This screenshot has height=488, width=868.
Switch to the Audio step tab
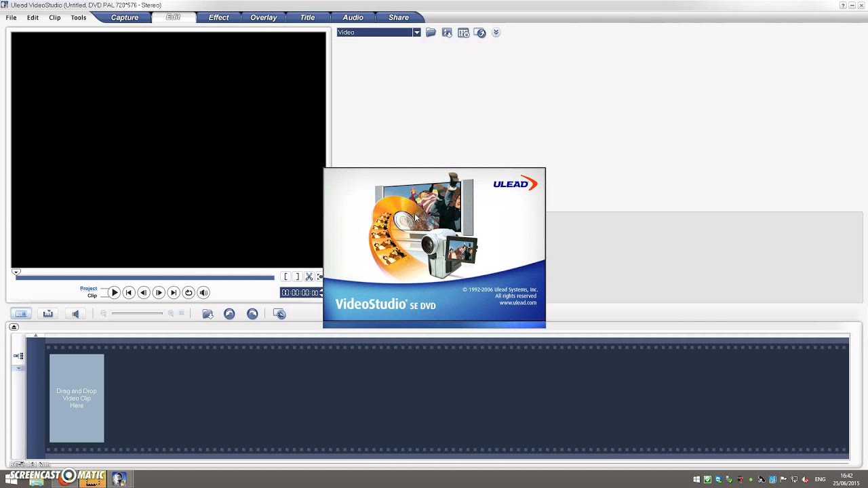point(353,18)
